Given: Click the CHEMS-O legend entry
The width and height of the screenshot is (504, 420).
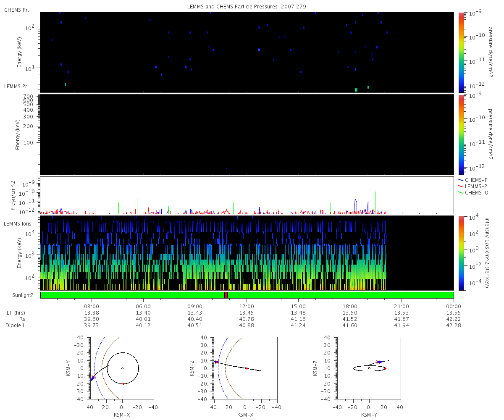Looking at the screenshot, I should (472, 192).
